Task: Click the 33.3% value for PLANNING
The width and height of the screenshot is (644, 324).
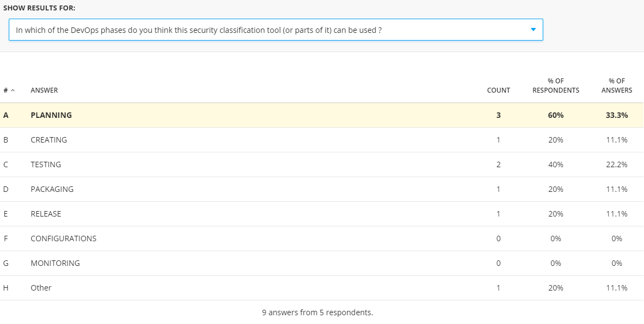Action: click(x=617, y=115)
